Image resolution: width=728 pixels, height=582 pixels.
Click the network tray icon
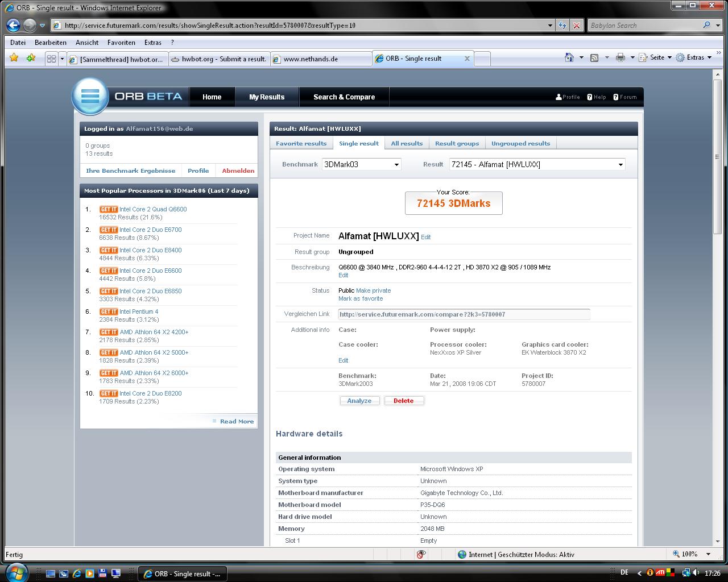coord(686,573)
